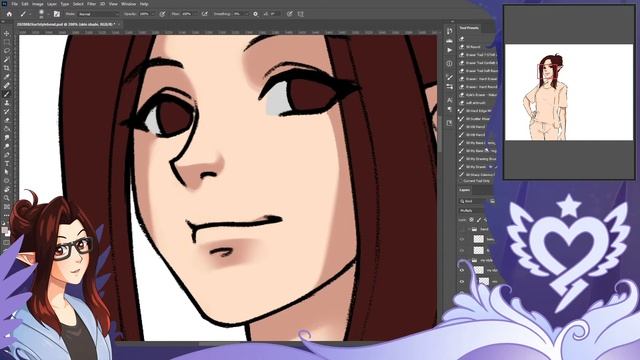Select the Zoom tool
The height and width of the screenshot is (360, 640).
(7, 198)
